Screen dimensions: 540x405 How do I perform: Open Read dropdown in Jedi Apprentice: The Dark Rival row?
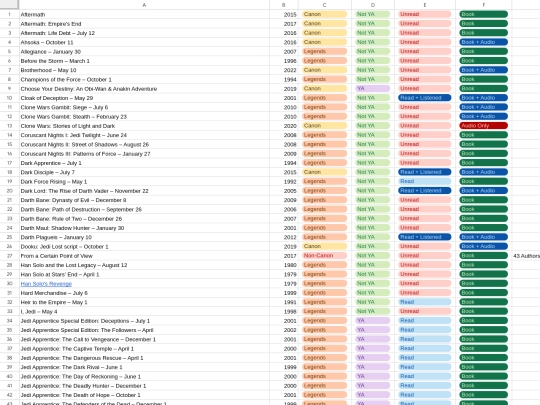click(x=425, y=367)
